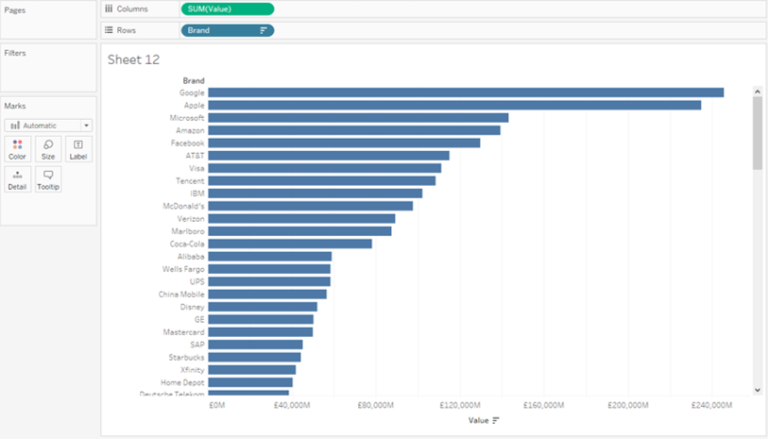
Task: Click the £120,000M axis tick label
Action: click(x=460, y=405)
